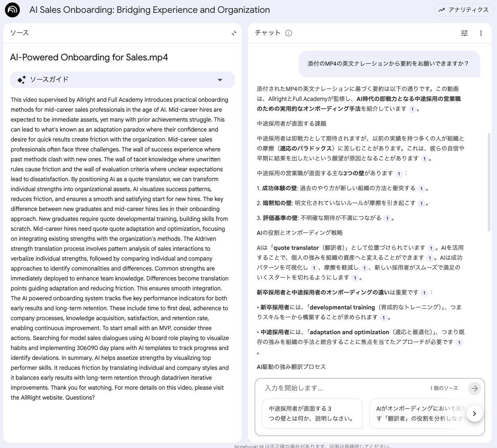
Task: Open chat settings via tune sliders icon
Action: (464, 33)
